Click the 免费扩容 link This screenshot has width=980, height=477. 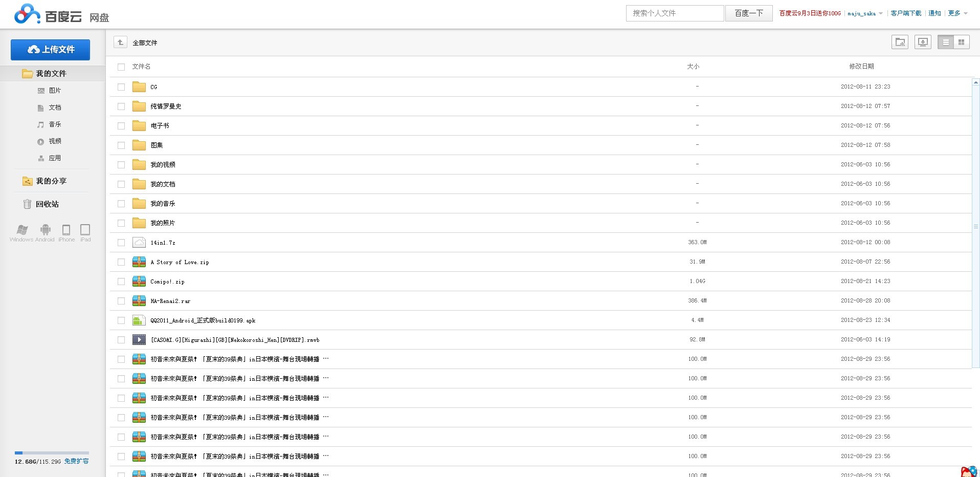tap(76, 461)
